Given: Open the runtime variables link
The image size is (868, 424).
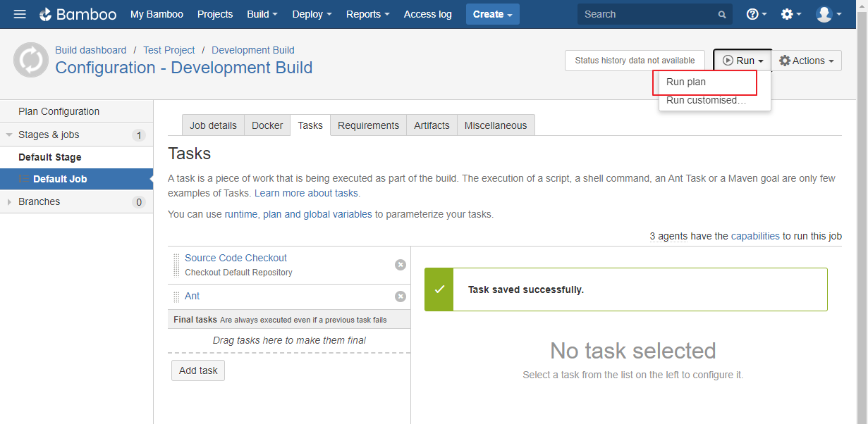Looking at the screenshot, I should pos(241,214).
